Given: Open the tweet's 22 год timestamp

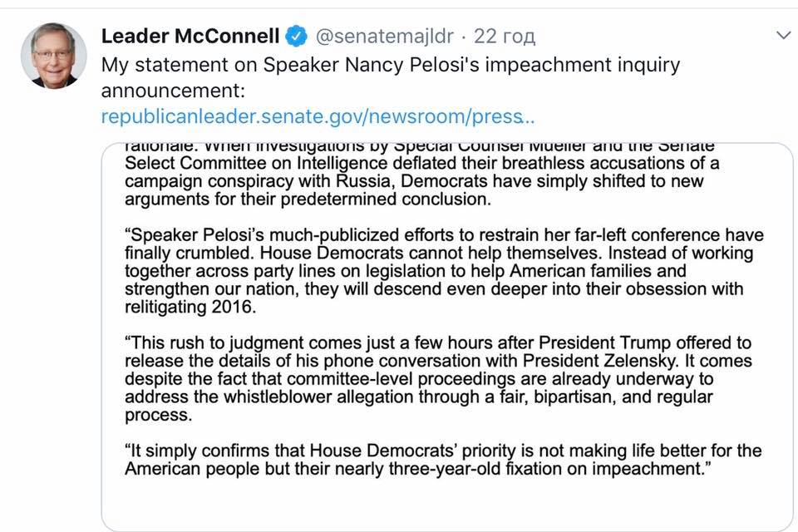Looking at the screenshot, I should point(505,36).
